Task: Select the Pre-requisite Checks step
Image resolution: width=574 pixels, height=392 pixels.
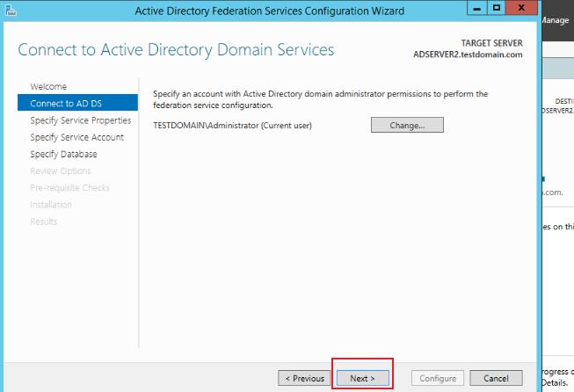Action: click(x=70, y=188)
